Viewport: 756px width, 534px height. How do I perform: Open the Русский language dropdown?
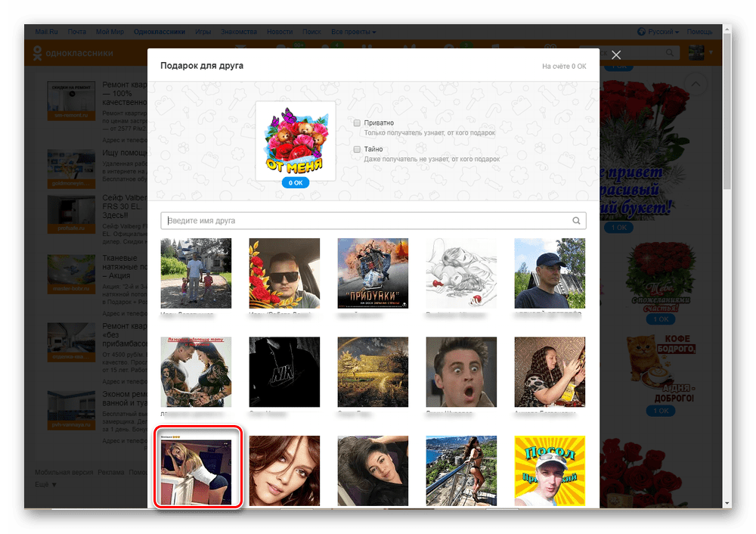663,31
